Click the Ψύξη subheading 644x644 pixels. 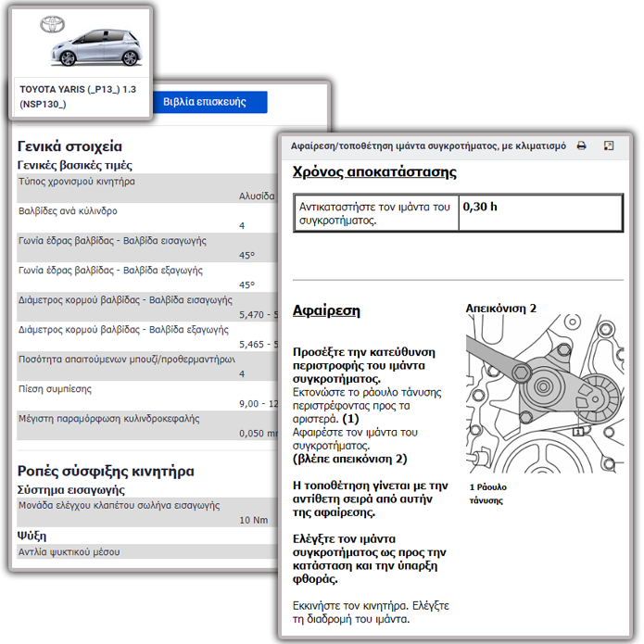(x=32, y=536)
